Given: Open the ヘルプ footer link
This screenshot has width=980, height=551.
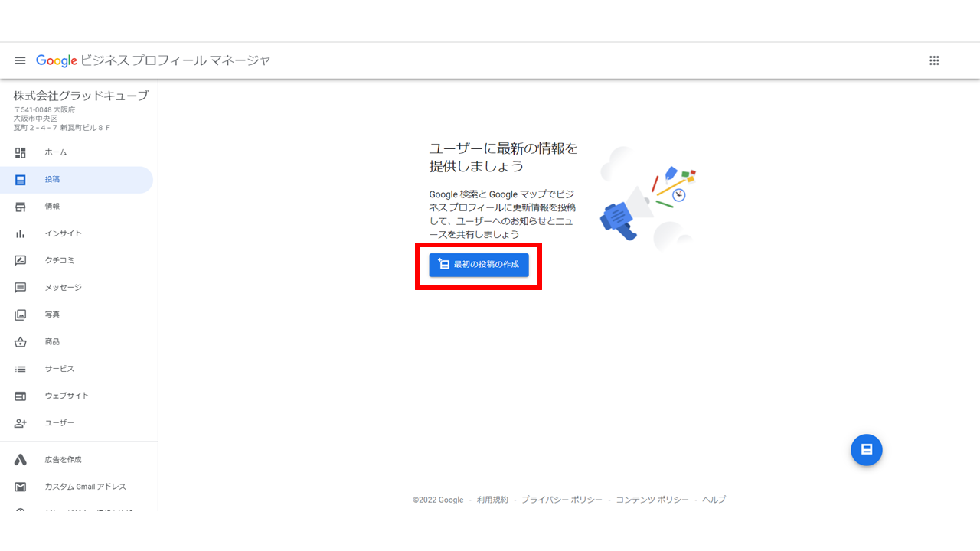Looking at the screenshot, I should [714, 500].
